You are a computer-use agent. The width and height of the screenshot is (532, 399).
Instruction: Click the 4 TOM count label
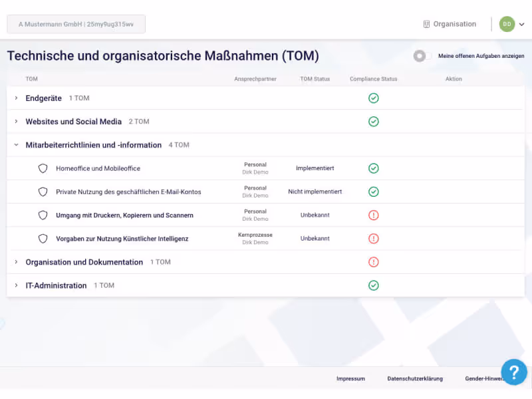point(179,145)
